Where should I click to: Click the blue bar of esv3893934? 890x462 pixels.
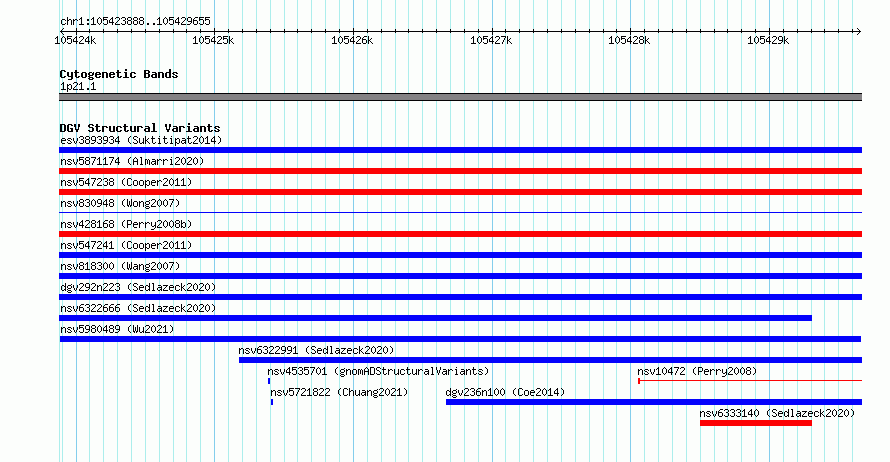[460, 150]
